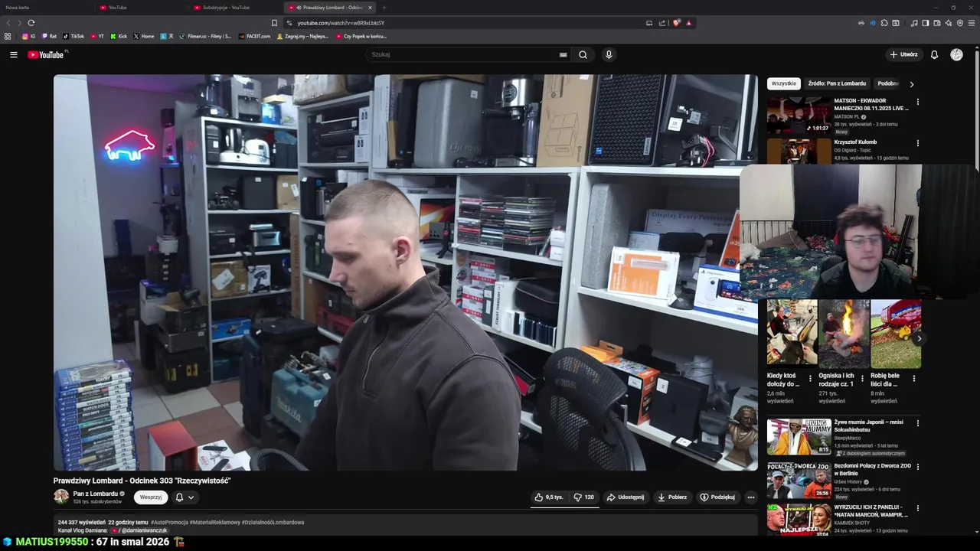Open the music playlist toolbar icon
980x551 pixels.
(x=914, y=23)
